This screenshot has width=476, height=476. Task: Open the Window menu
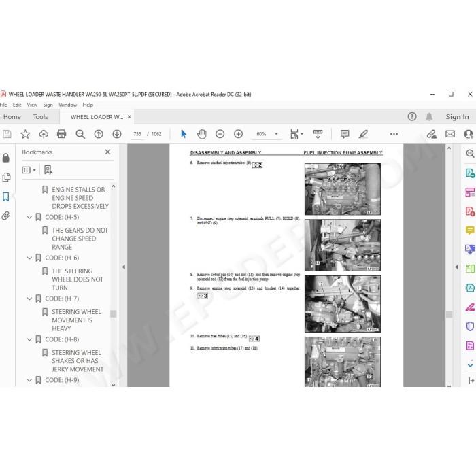click(68, 105)
